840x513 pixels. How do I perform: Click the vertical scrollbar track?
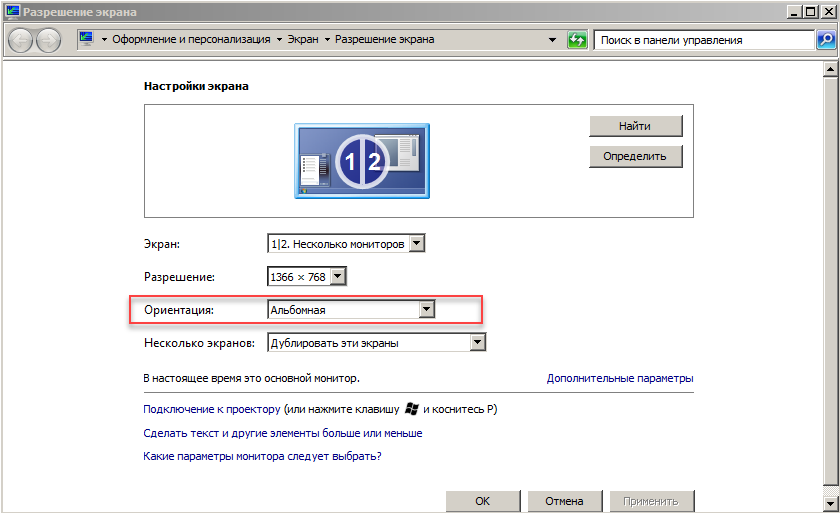(830, 282)
